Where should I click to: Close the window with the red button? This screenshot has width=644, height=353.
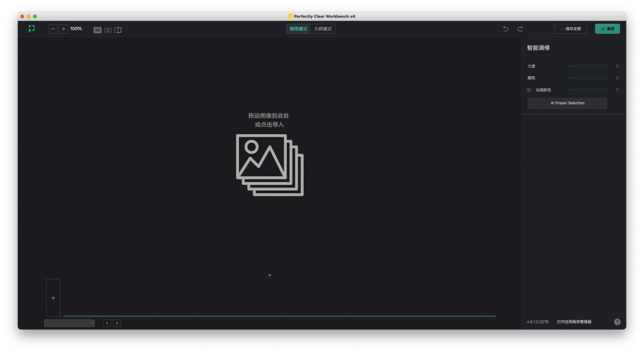tap(22, 16)
